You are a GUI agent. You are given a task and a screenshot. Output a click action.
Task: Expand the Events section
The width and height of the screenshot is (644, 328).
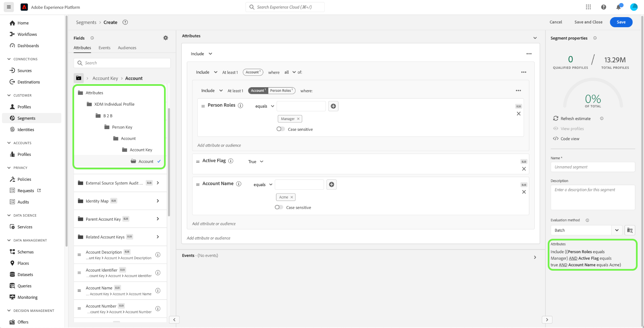click(x=535, y=258)
